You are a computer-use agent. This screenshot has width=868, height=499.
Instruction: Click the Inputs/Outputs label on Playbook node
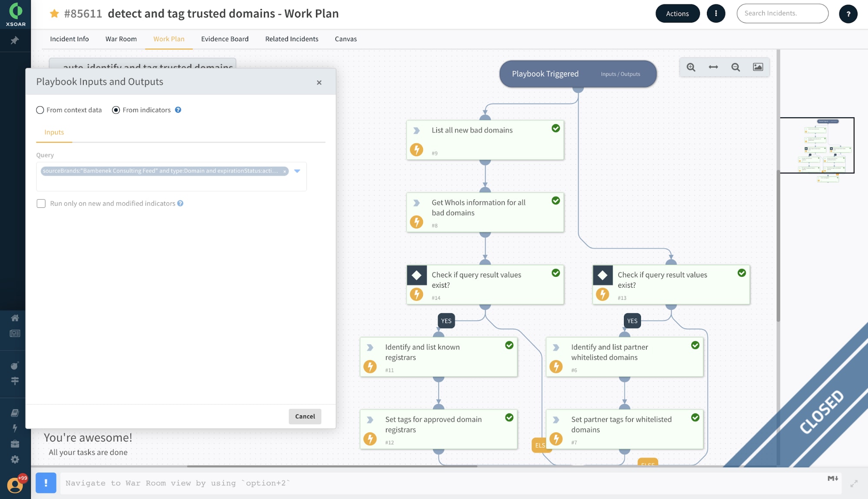pos(620,74)
